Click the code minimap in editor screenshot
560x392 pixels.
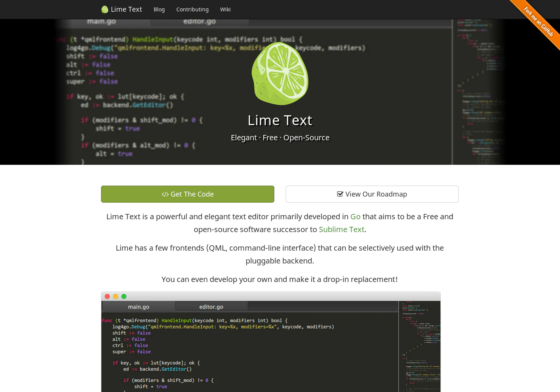(x=420, y=346)
